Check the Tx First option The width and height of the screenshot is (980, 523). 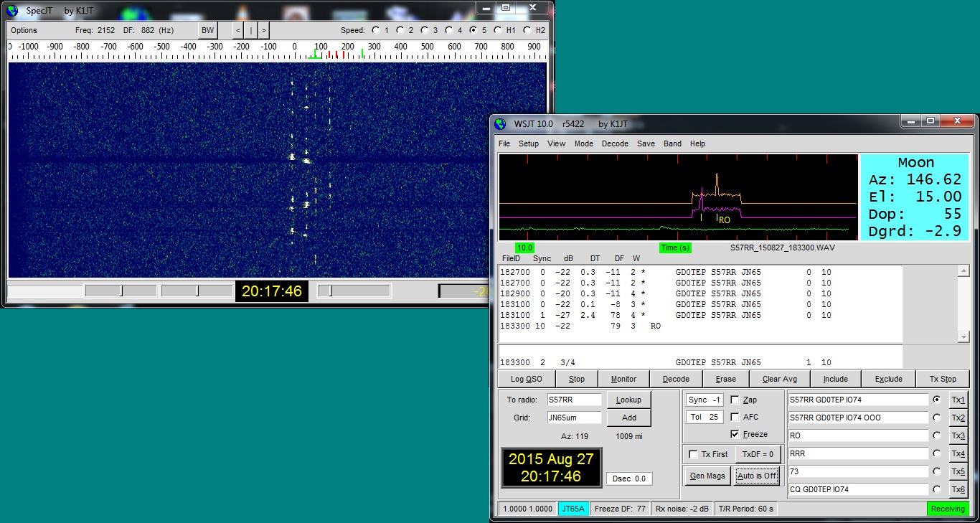coord(694,454)
